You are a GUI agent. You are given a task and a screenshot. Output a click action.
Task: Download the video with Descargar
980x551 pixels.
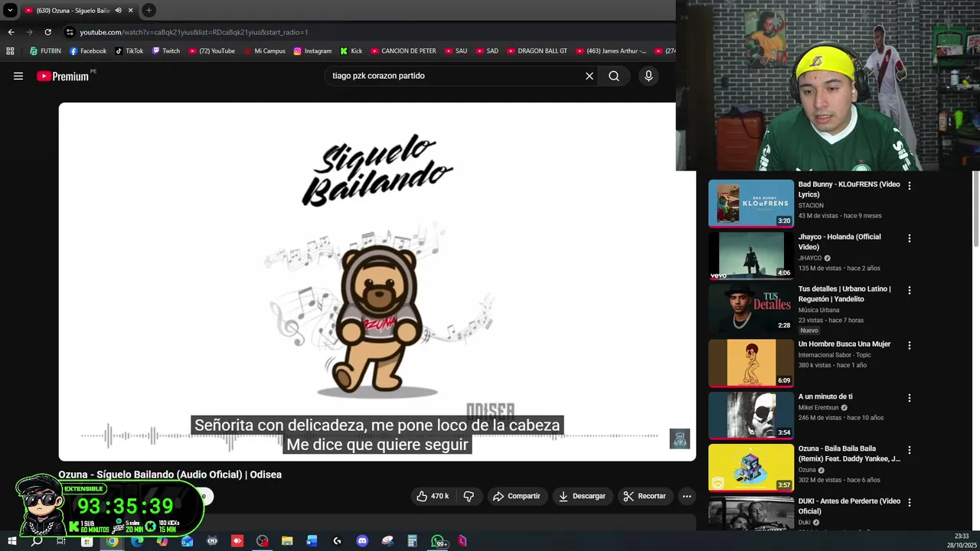coord(583,496)
